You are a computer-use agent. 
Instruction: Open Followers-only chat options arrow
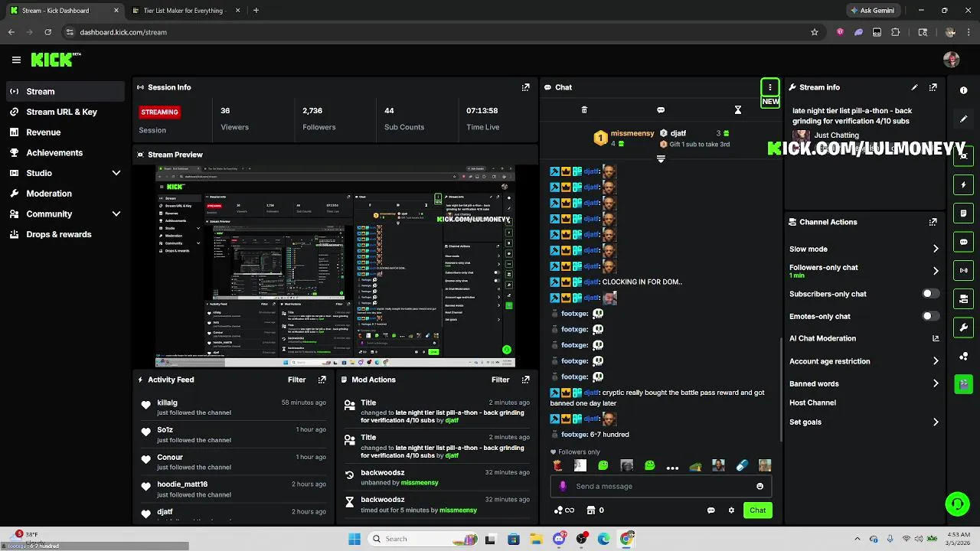(x=936, y=271)
